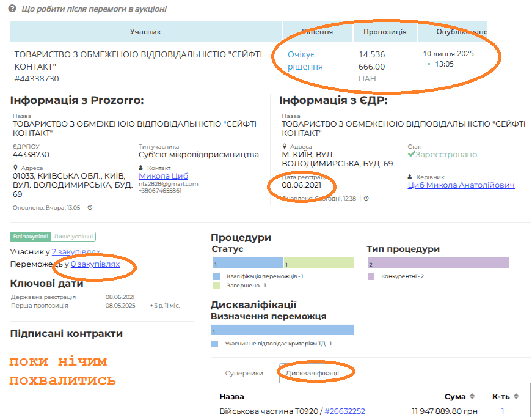Switch filter to 'Лише успішні'
Image resolution: width=532 pixels, height=417 pixels.
tap(73, 237)
